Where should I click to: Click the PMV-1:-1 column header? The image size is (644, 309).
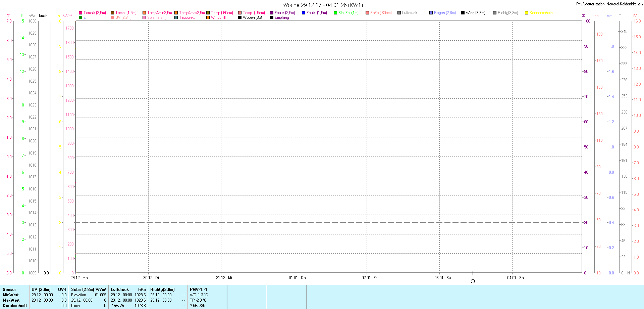click(x=199, y=290)
